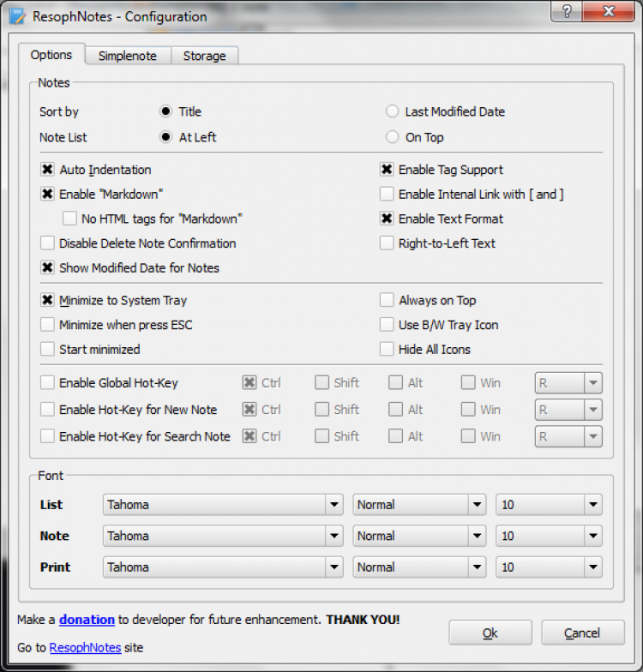Viewport: 643px width, 672px height.
Task: Disable Auto Indentation checkbox
Action: [x=48, y=170]
